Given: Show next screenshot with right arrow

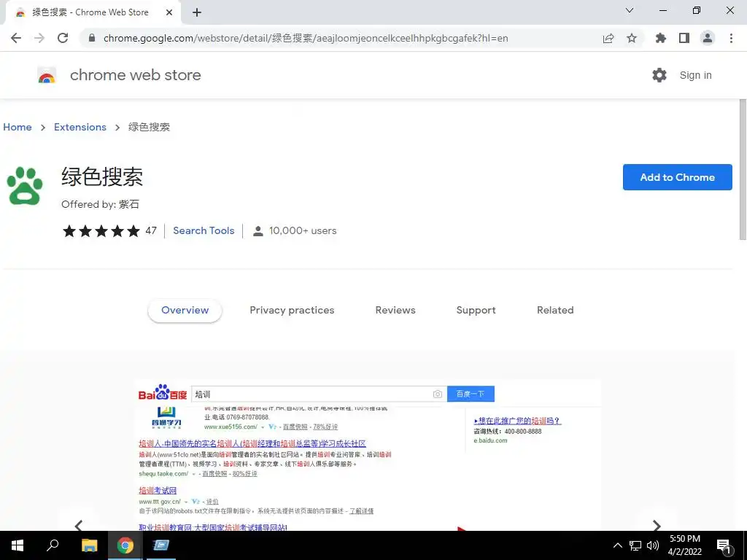Looking at the screenshot, I should (657, 525).
